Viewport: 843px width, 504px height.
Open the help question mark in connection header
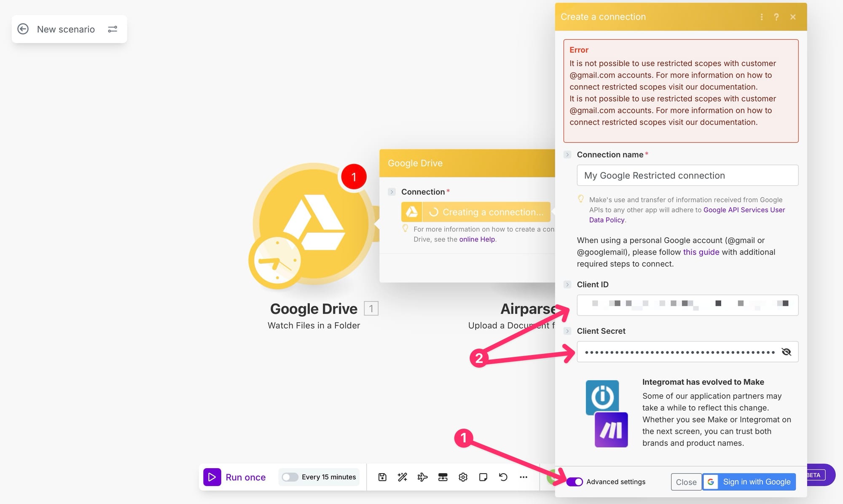point(776,17)
